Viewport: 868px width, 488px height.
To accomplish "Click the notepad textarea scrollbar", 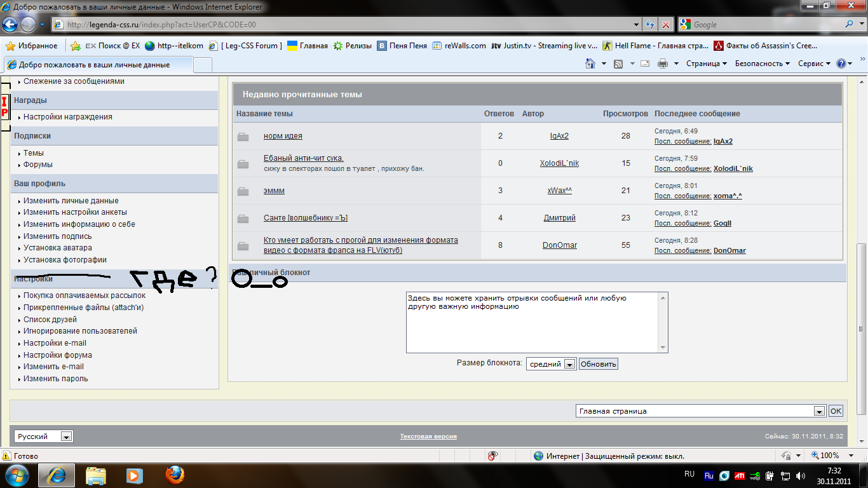I will 663,322.
